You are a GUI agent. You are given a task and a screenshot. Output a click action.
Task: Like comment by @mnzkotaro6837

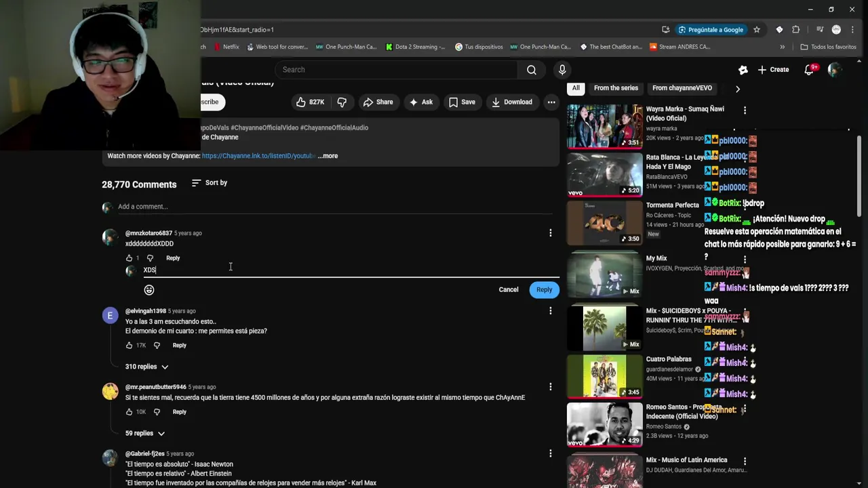129,258
